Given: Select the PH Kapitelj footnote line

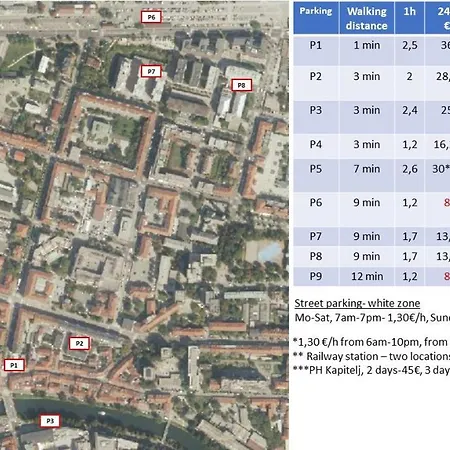Looking at the screenshot, I should click(371, 370).
